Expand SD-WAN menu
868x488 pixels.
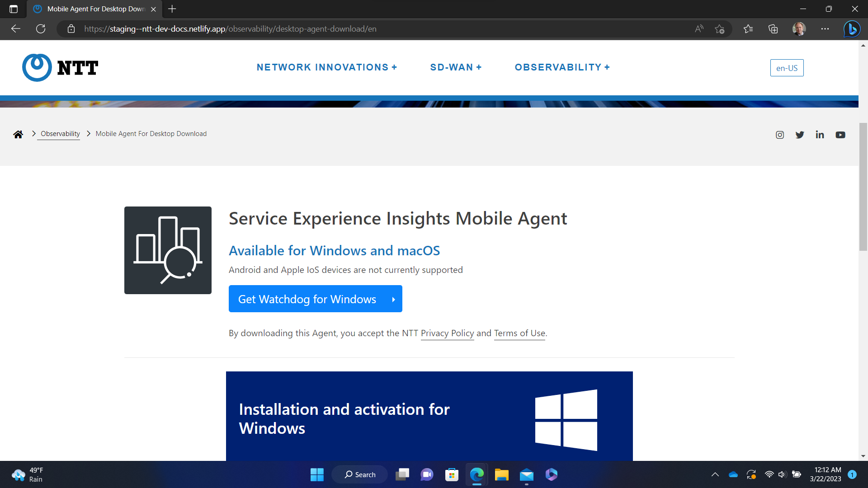[x=456, y=67]
